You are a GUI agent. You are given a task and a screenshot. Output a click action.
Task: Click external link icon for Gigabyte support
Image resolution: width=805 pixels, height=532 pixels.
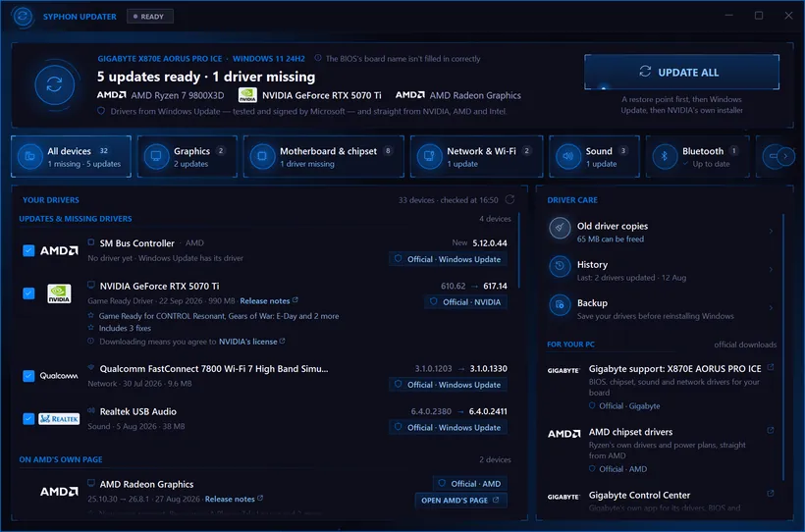coord(770,367)
